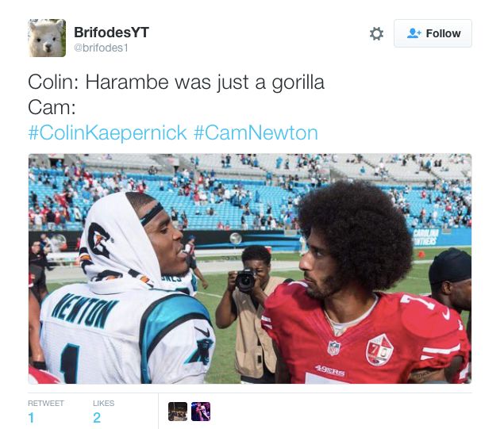The height and width of the screenshot is (429, 504).
Task: View the retweet count of 1
Action: tap(31, 417)
